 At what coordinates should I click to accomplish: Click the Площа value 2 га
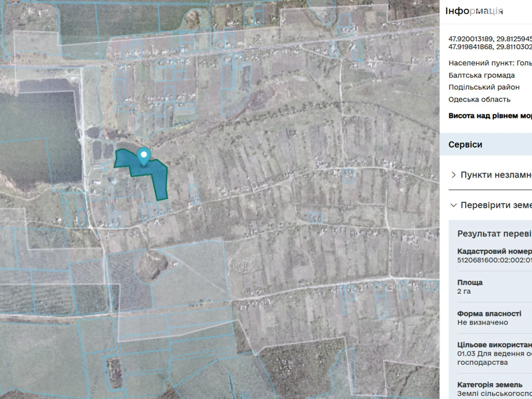click(464, 291)
